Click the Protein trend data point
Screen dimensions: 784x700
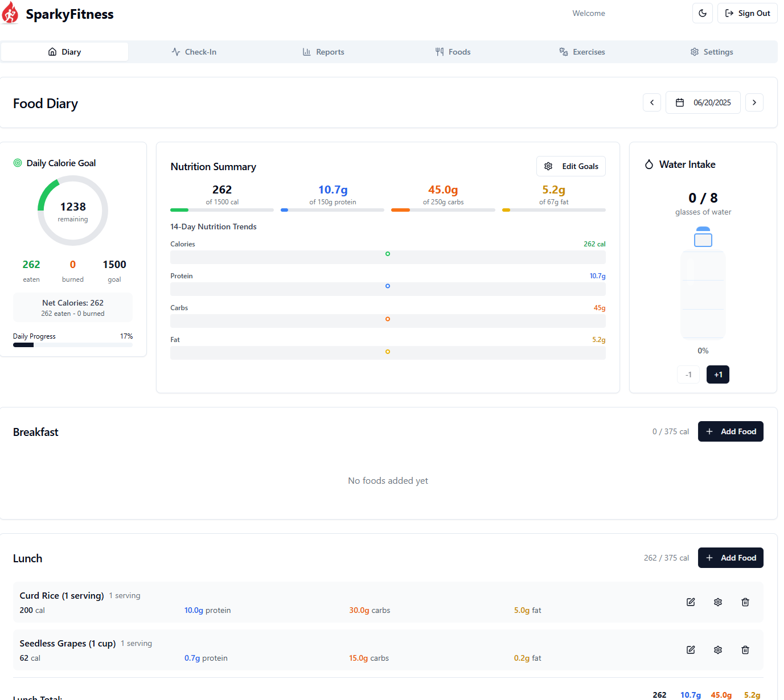[388, 286]
